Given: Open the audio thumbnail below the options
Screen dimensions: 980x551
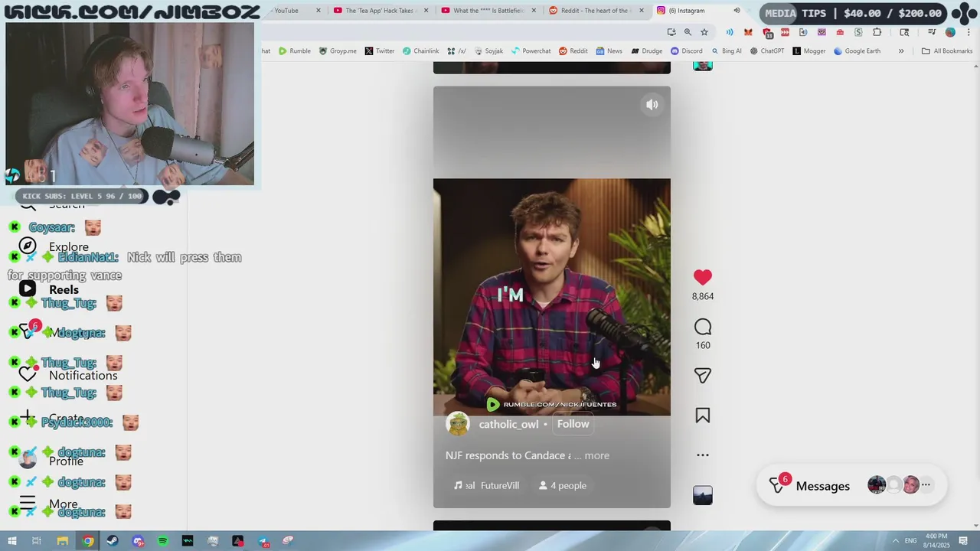Looking at the screenshot, I should (702, 495).
